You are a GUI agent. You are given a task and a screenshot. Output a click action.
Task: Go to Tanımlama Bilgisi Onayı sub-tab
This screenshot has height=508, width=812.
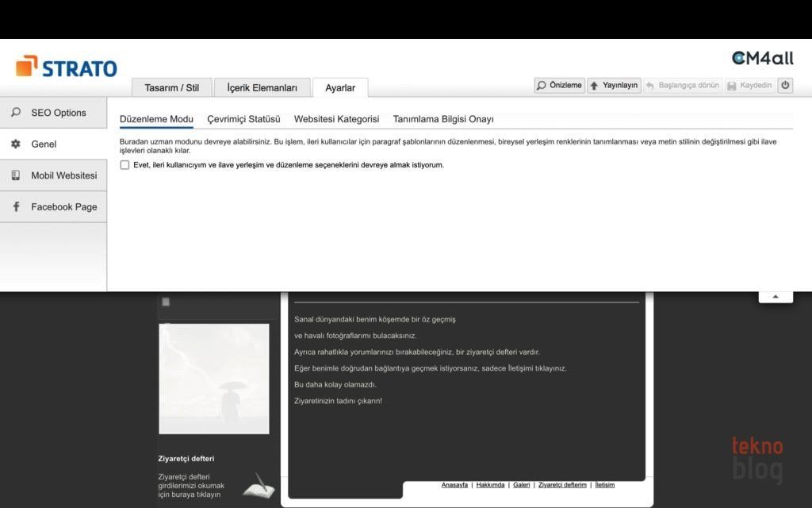[x=443, y=119]
